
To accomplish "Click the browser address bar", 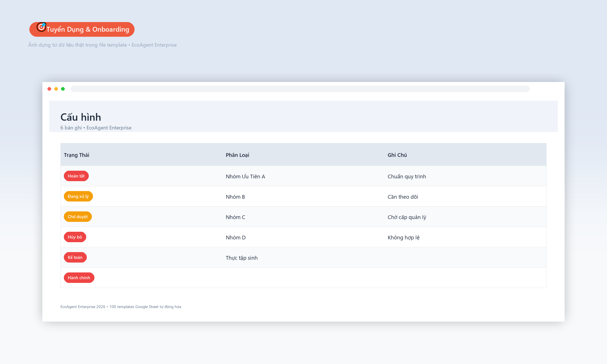I will (300, 89).
